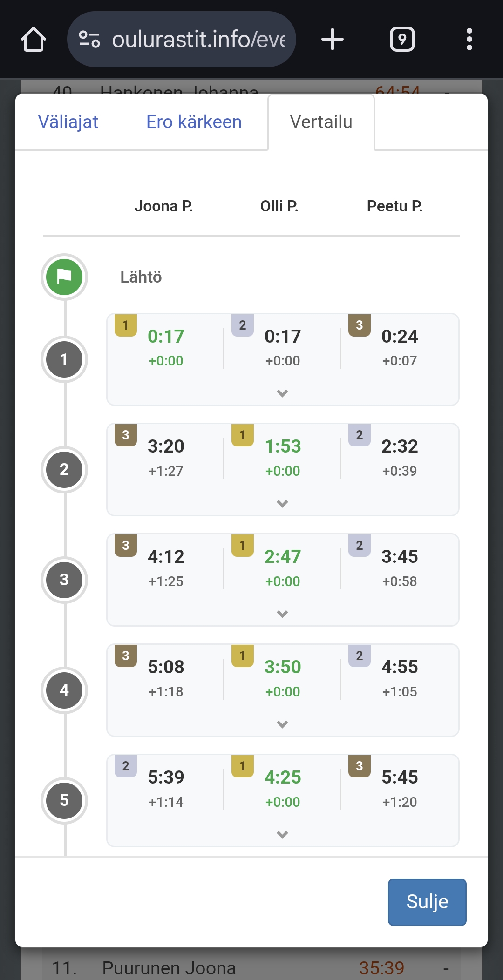Image resolution: width=503 pixels, height=980 pixels.
Task: Open the tab switcher showing 9 tabs
Action: [x=402, y=39]
